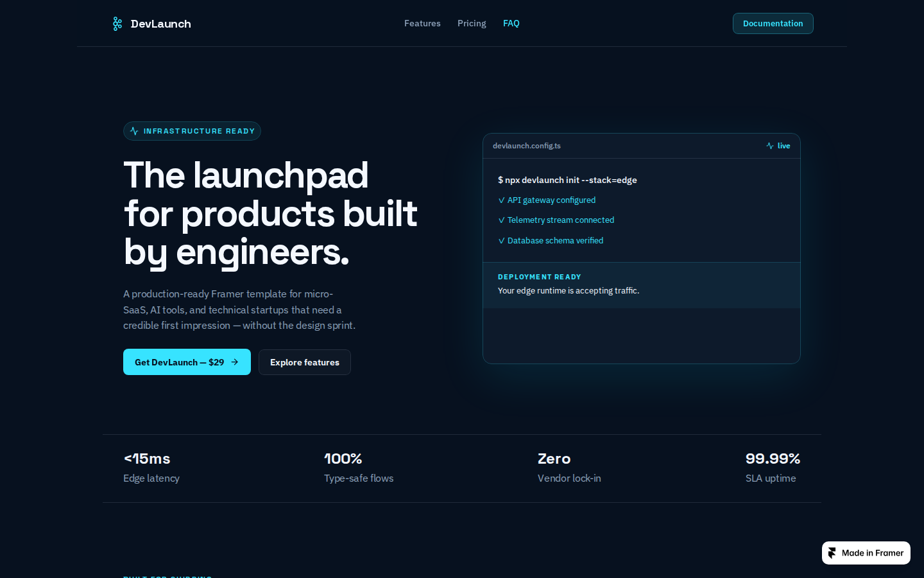Click the API gateway configured line
Image resolution: width=924 pixels, height=578 pixels.
click(547, 200)
